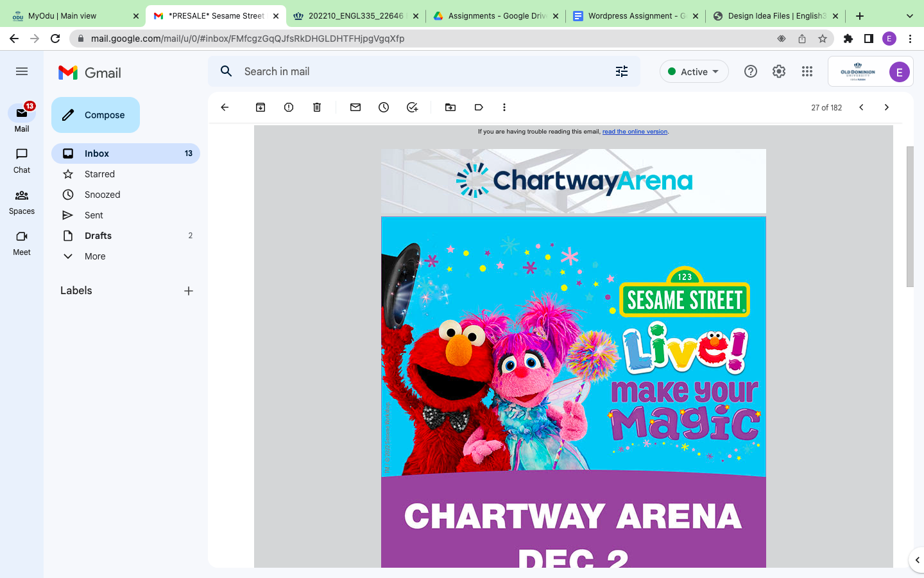The width and height of the screenshot is (924, 578).
Task: Open Chrome tab search chevron
Action: click(x=910, y=16)
